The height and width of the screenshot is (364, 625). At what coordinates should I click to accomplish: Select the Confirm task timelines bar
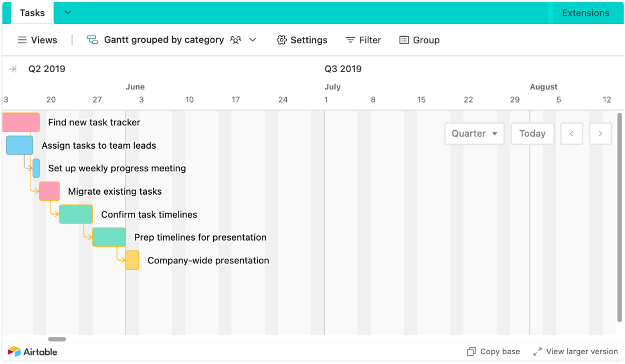[76, 214]
